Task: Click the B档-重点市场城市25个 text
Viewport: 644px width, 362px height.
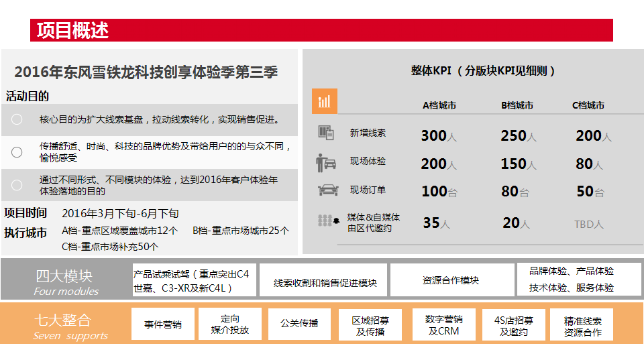Action: coord(241,231)
